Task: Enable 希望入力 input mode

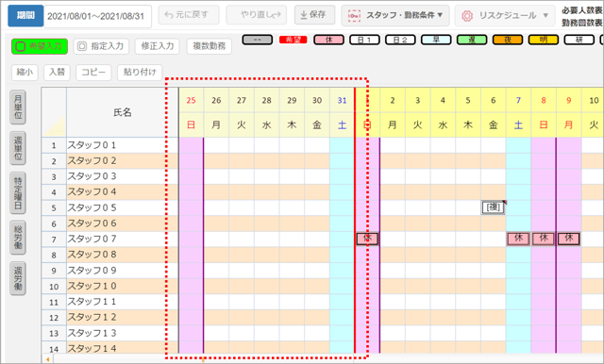Action: tap(40, 46)
